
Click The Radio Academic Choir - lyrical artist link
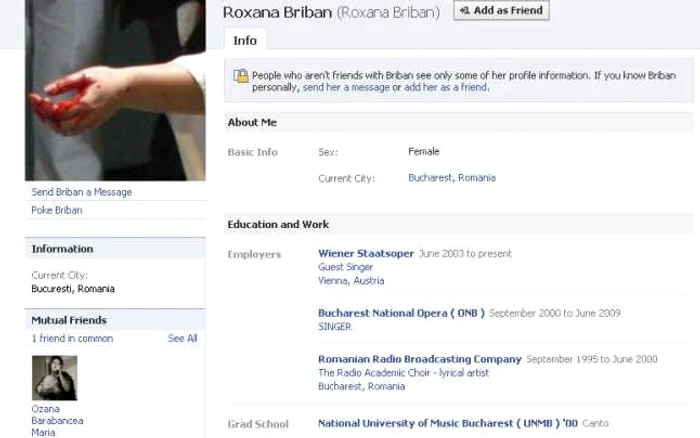point(404,373)
